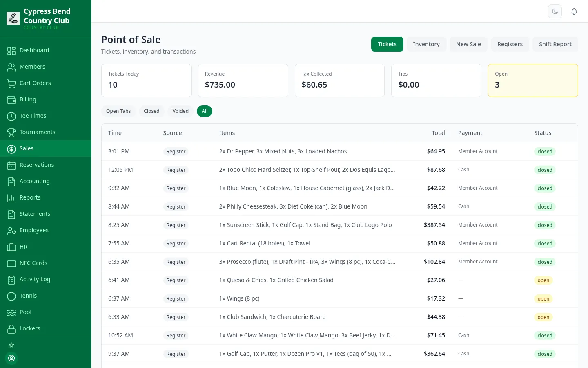The image size is (588, 368).
Task: Click the Reports bar chart icon
Action: pyautogui.click(x=11, y=198)
